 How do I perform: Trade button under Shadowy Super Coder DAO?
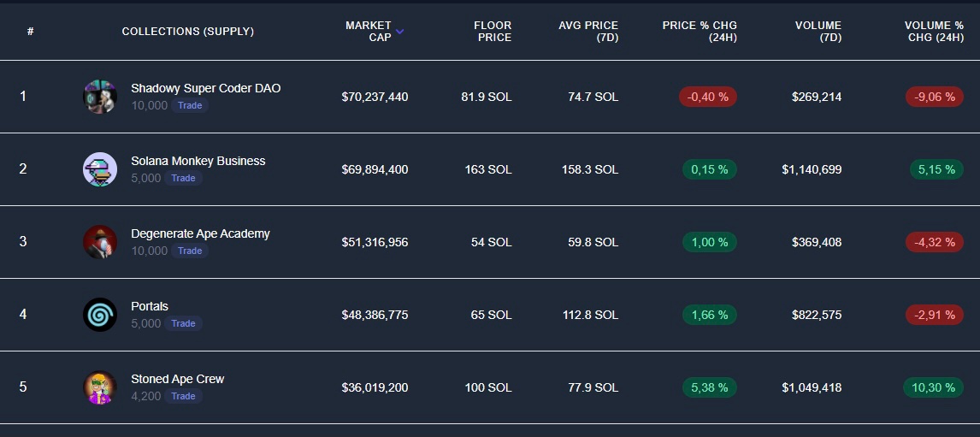190,106
